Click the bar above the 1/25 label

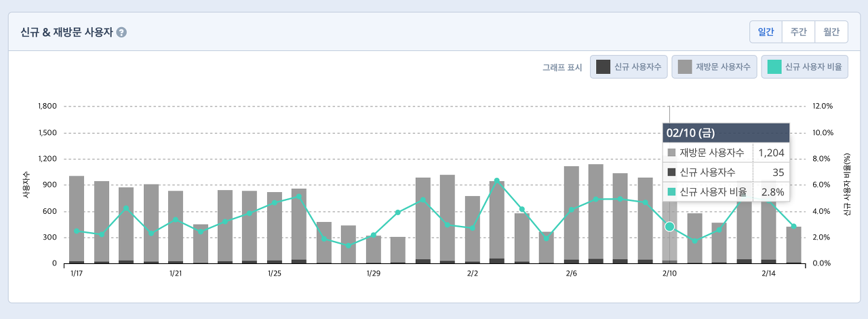tap(275, 227)
